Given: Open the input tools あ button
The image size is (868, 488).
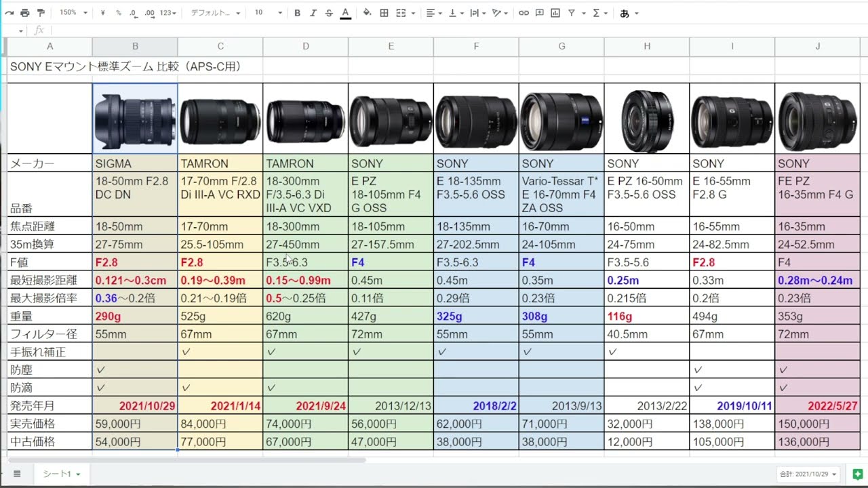Looking at the screenshot, I should click(625, 13).
